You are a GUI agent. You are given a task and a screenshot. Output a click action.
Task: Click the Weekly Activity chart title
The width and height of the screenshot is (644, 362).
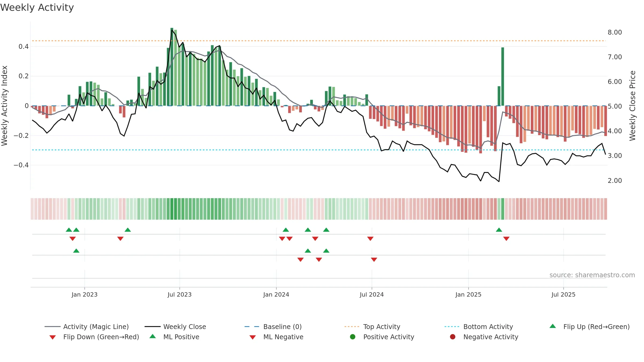37,8
